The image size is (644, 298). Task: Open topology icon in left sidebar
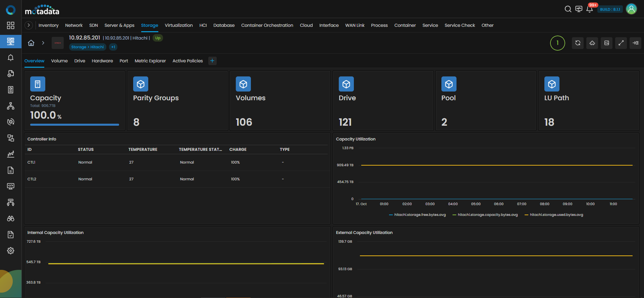pyautogui.click(x=11, y=106)
